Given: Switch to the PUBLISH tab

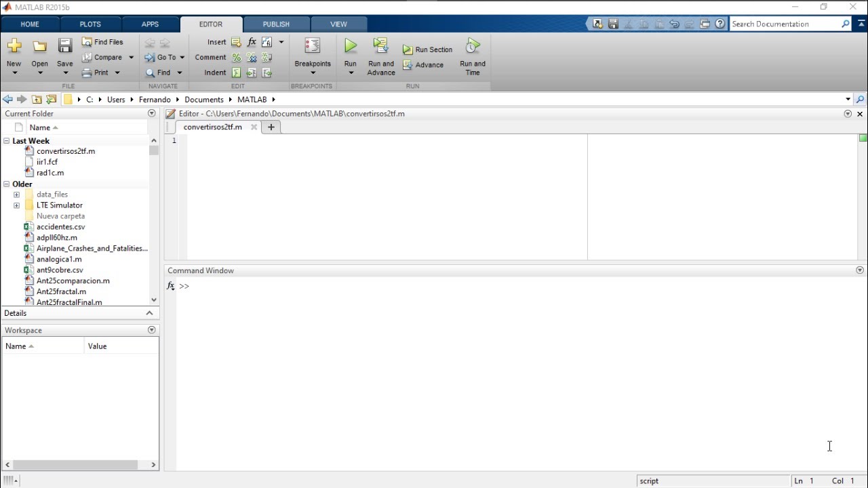Looking at the screenshot, I should click(276, 24).
